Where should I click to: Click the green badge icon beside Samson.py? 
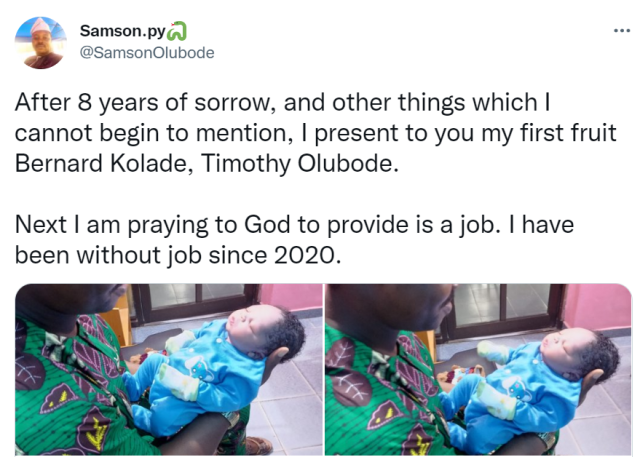(x=177, y=31)
